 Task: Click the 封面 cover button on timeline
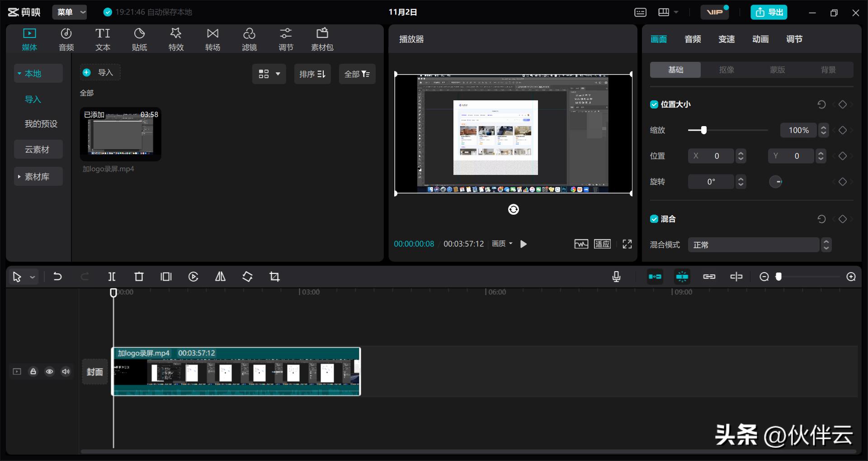(x=95, y=372)
